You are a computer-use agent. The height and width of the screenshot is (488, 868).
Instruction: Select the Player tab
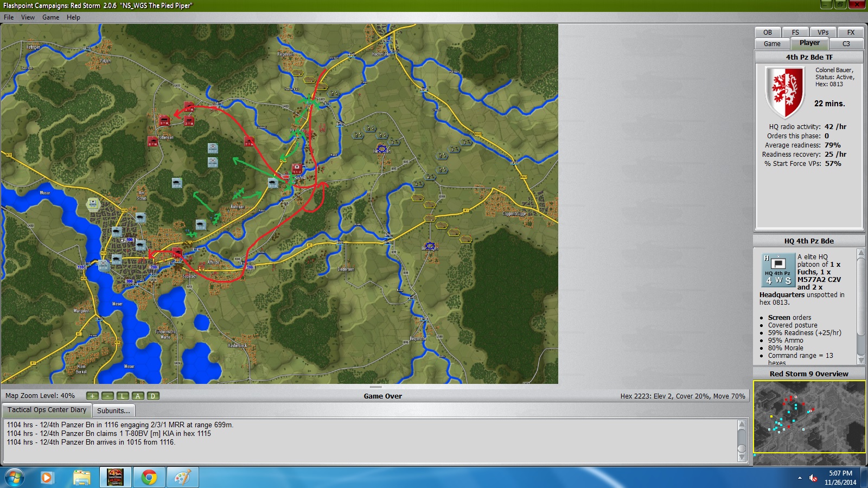809,43
